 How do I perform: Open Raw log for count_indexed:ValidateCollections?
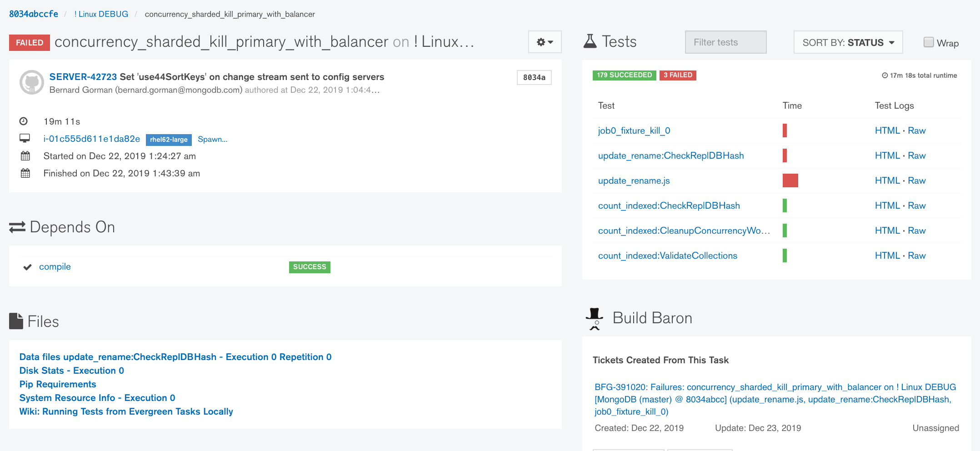pyautogui.click(x=917, y=256)
